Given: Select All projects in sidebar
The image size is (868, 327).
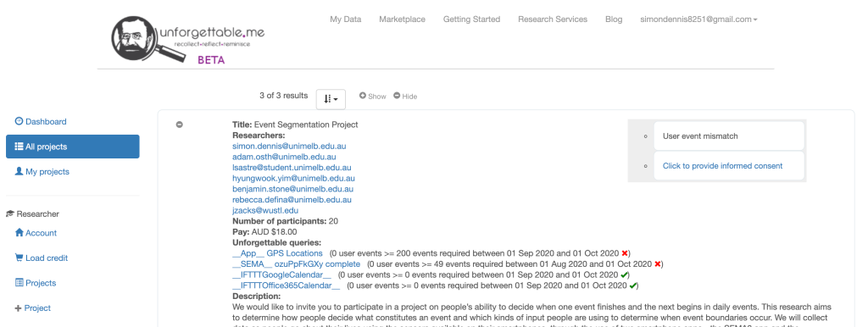Looking at the screenshot, I should pyautogui.click(x=73, y=147).
